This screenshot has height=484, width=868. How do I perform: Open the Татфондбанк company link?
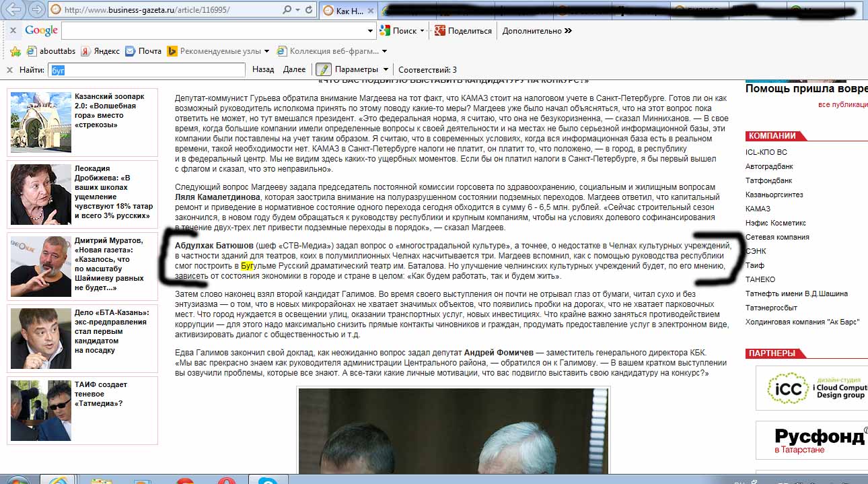768,180
